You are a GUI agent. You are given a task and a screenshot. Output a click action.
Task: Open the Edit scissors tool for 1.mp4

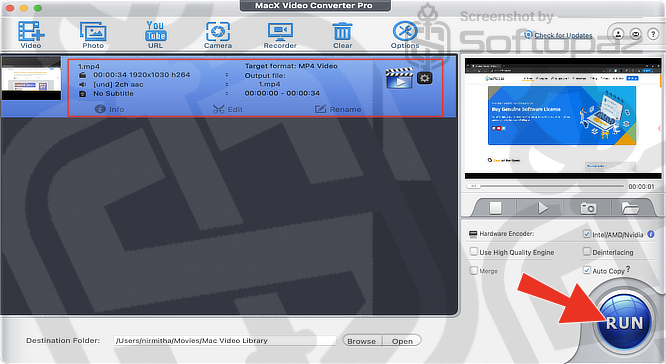point(228,109)
